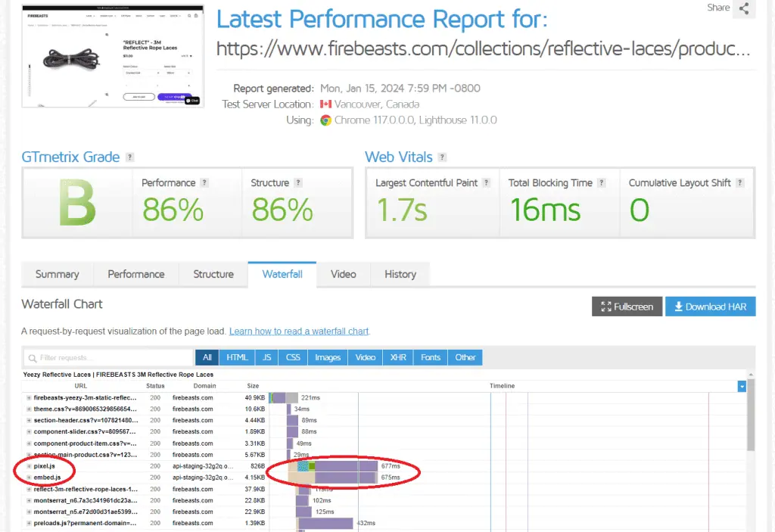Click the page screenshot thumbnail
This screenshot has width=775, height=532.
pos(113,56)
